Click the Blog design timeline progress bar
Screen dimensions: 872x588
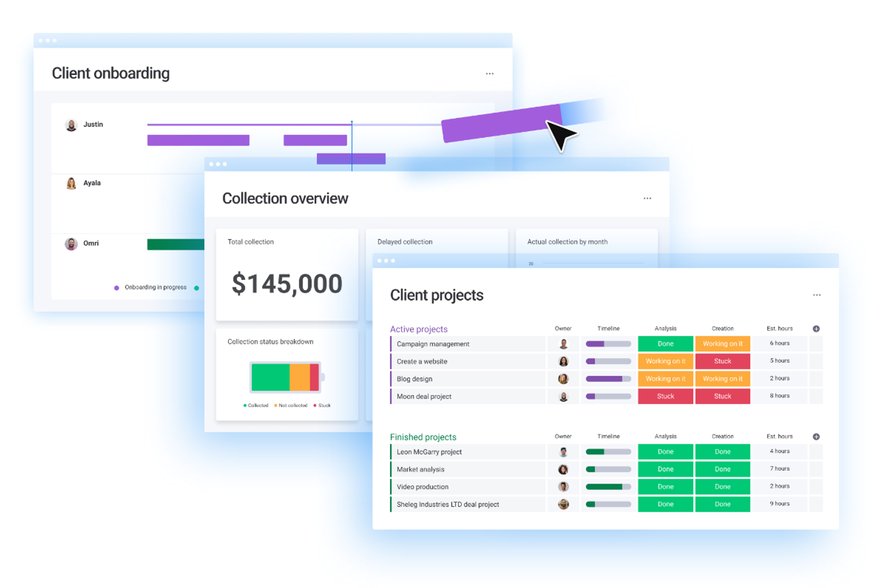coord(608,379)
